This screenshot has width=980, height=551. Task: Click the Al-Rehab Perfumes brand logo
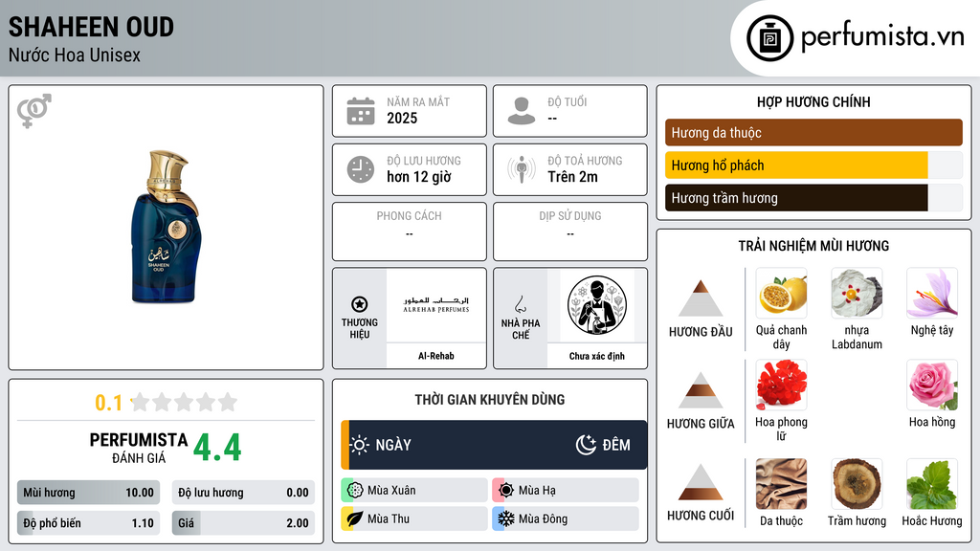(436, 305)
